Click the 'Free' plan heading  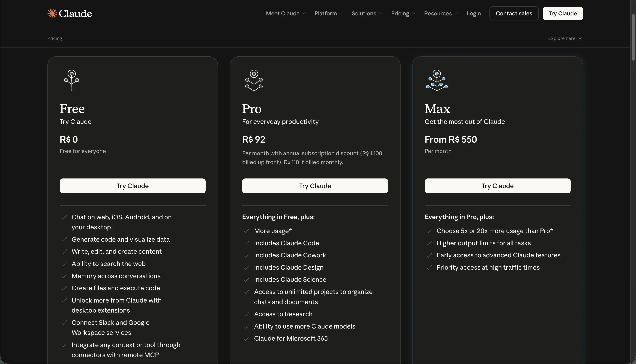[x=72, y=109]
